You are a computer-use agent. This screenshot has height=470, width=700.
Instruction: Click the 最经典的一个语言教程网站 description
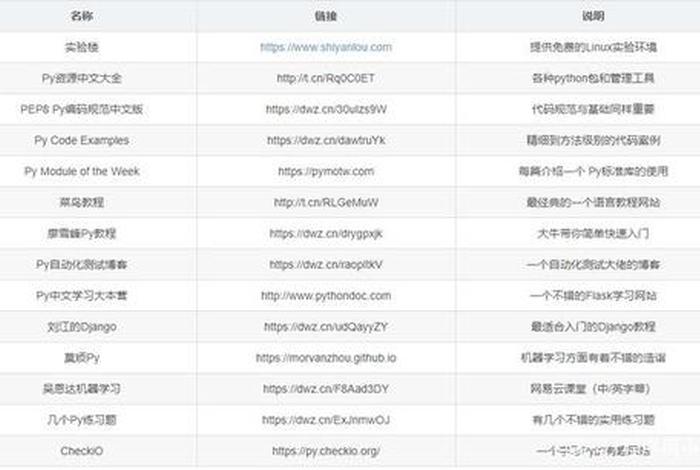click(x=593, y=202)
